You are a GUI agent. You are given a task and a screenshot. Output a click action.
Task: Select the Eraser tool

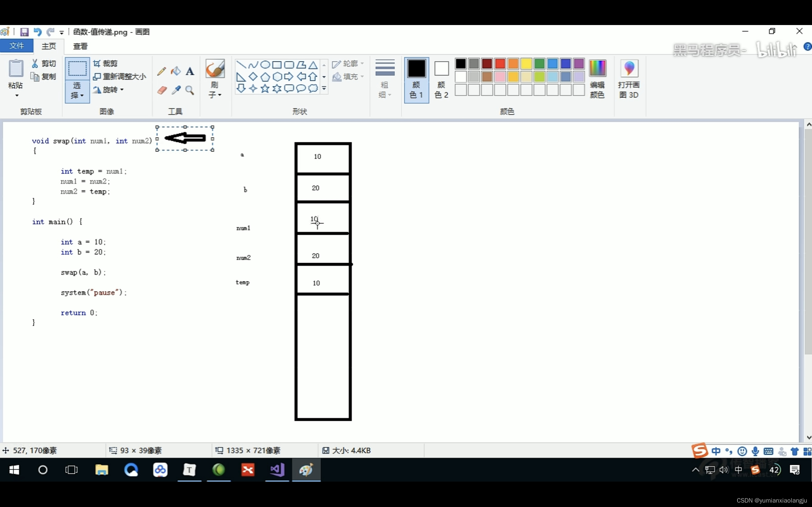(162, 90)
